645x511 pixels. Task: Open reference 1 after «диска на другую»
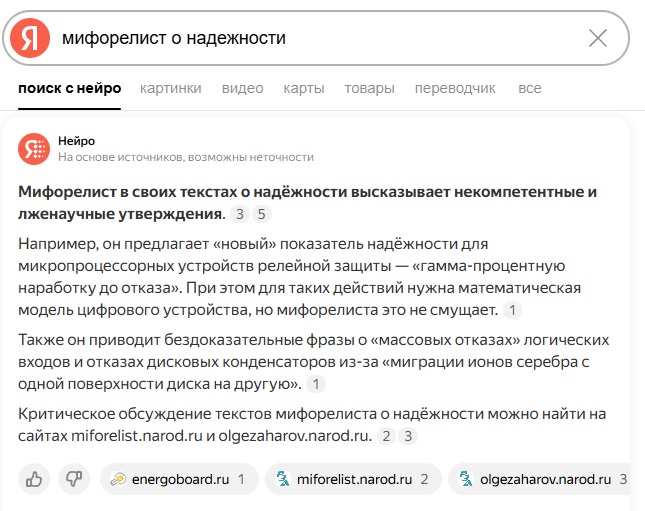[x=316, y=384]
